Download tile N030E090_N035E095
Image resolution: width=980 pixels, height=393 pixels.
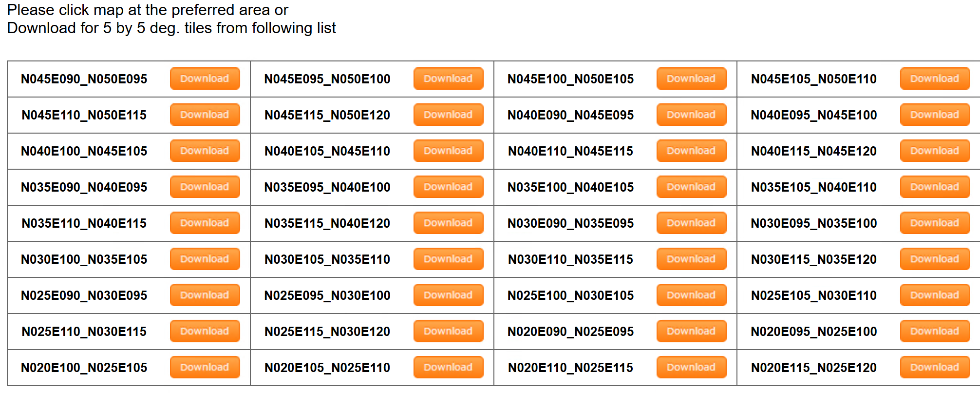691,223
